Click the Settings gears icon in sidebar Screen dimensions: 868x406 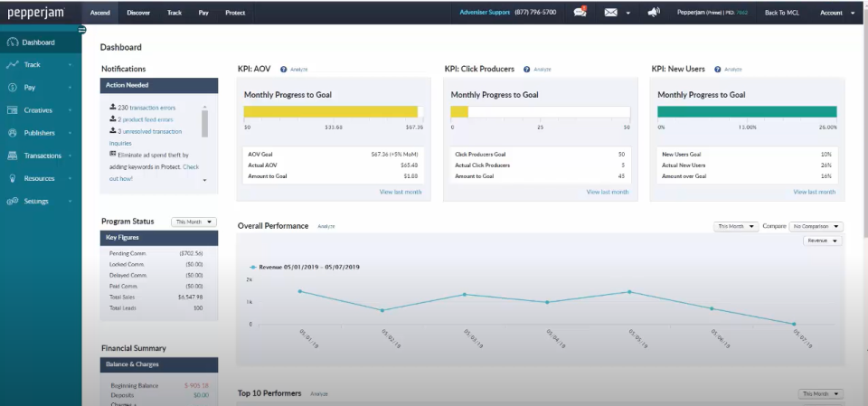[x=13, y=201]
